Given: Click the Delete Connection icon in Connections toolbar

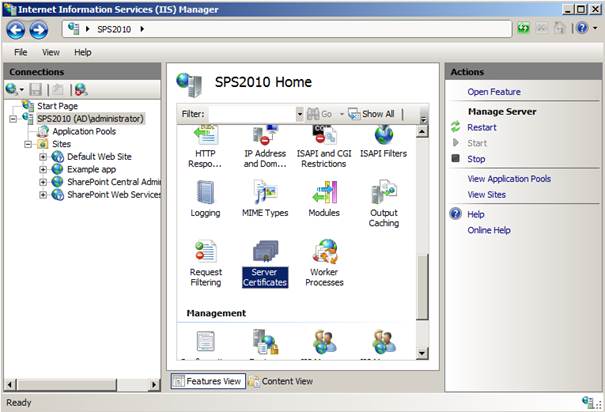Looking at the screenshot, I should [x=81, y=89].
